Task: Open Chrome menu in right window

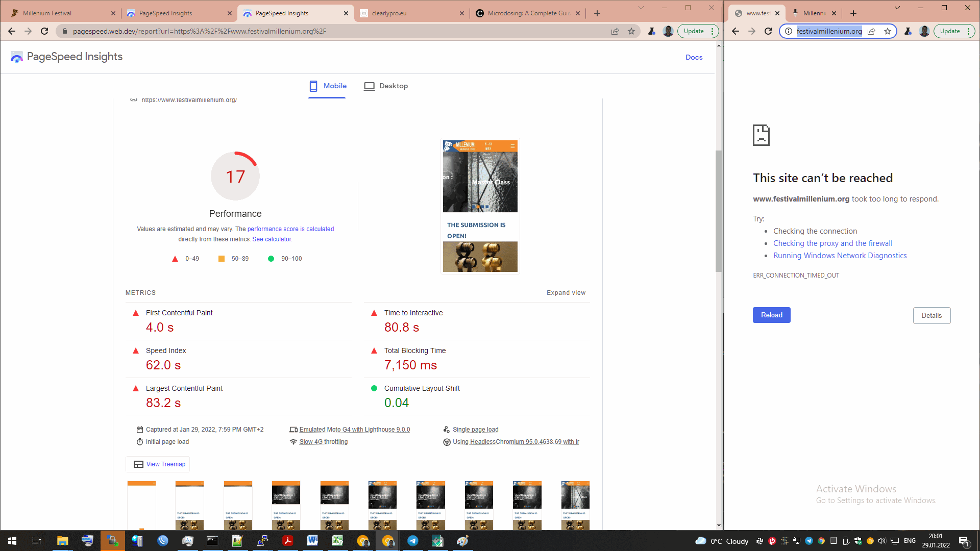Action: (968, 31)
